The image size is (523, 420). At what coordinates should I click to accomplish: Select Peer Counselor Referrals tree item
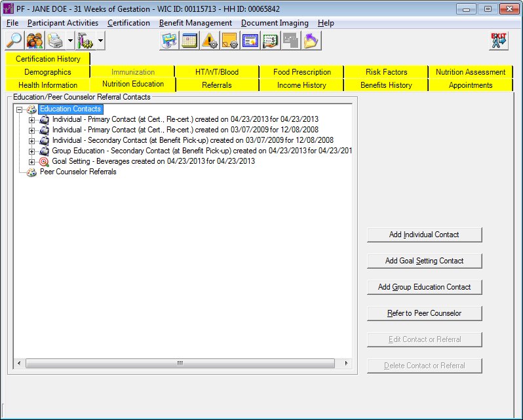(78, 172)
